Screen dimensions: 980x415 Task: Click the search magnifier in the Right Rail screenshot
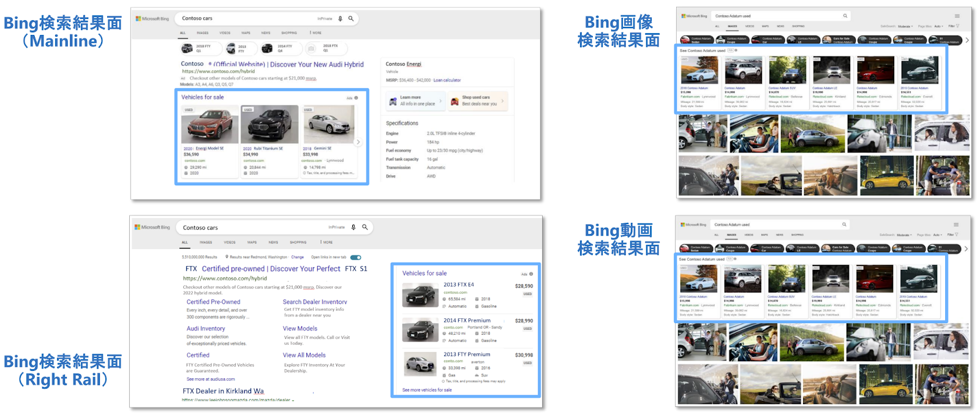[365, 227]
